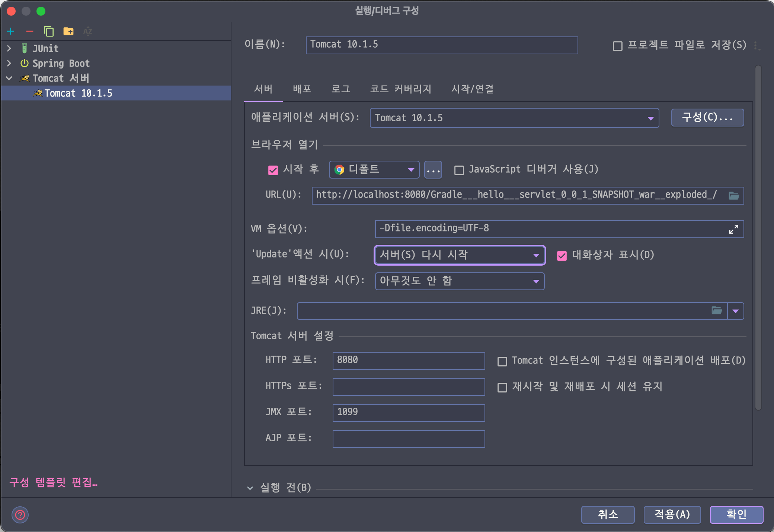Viewport: 774px width, 532px height.
Task: Expand the VM options field with arrows icon
Action: [733, 229]
